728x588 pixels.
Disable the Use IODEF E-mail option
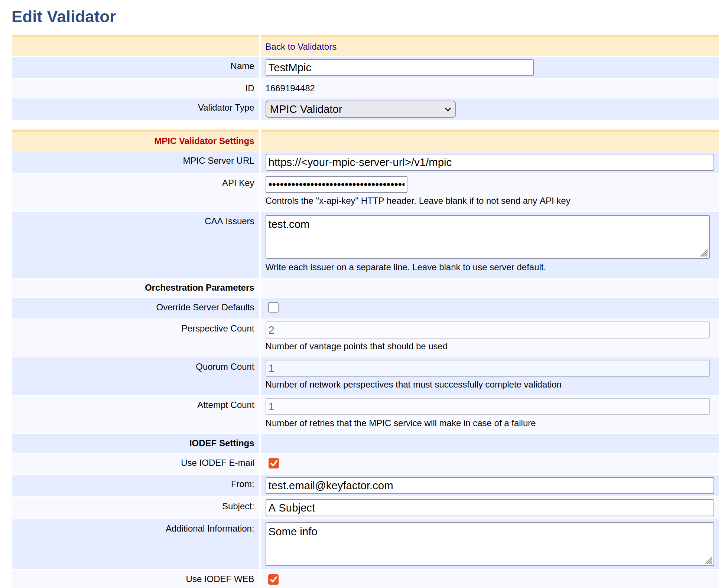pos(273,463)
